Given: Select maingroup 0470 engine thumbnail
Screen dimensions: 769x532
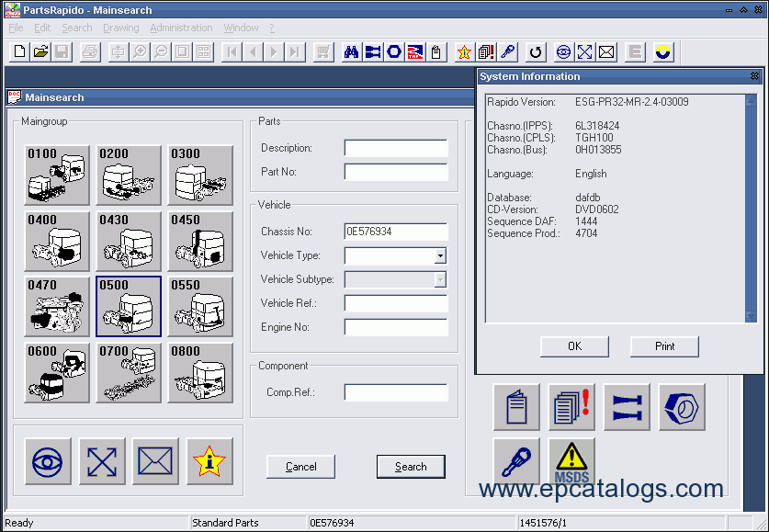Looking at the screenshot, I should pyautogui.click(x=57, y=307).
